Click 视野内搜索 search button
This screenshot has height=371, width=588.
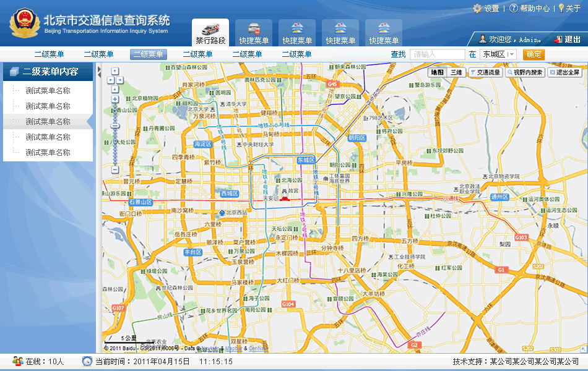click(525, 72)
